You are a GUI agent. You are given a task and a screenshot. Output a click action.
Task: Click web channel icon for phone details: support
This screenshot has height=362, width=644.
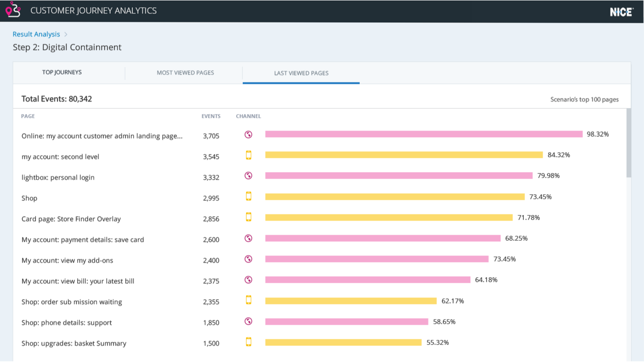coord(248,321)
